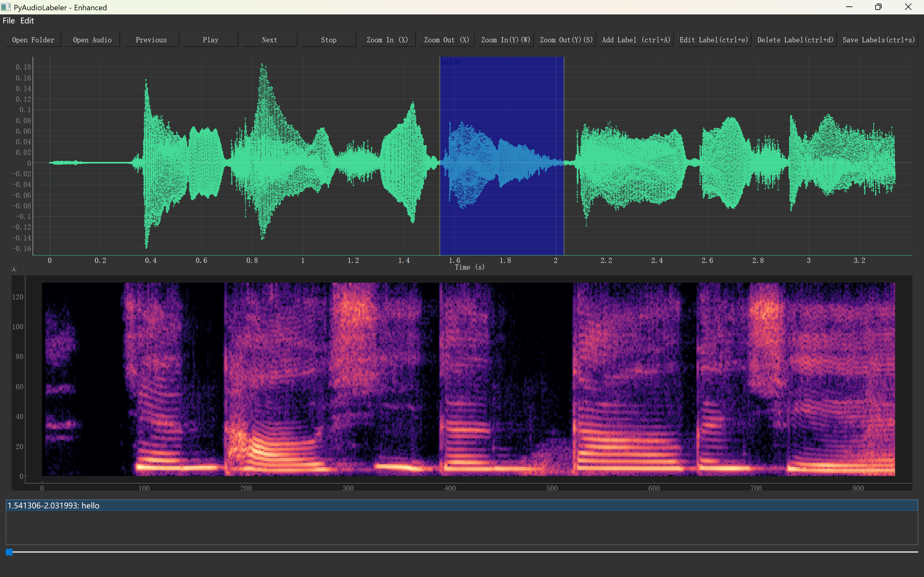Click Zoom Out(Y)(S) button
The image size is (924, 577).
tap(566, 40)
